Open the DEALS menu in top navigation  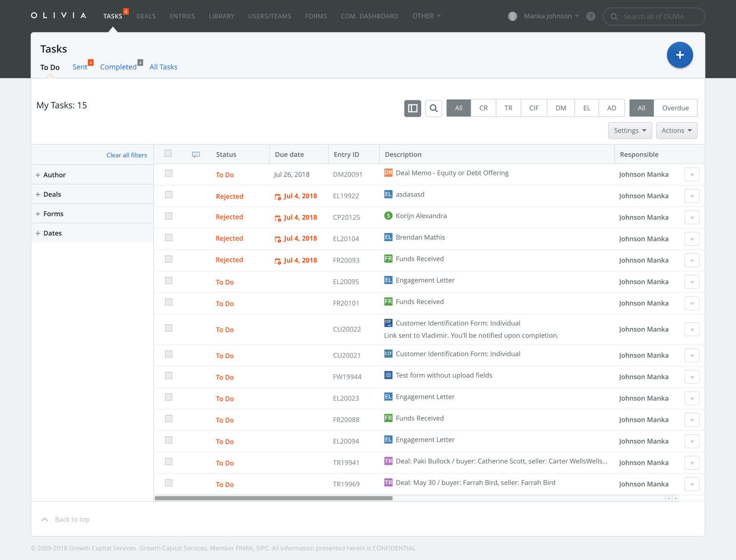point(146,16)
